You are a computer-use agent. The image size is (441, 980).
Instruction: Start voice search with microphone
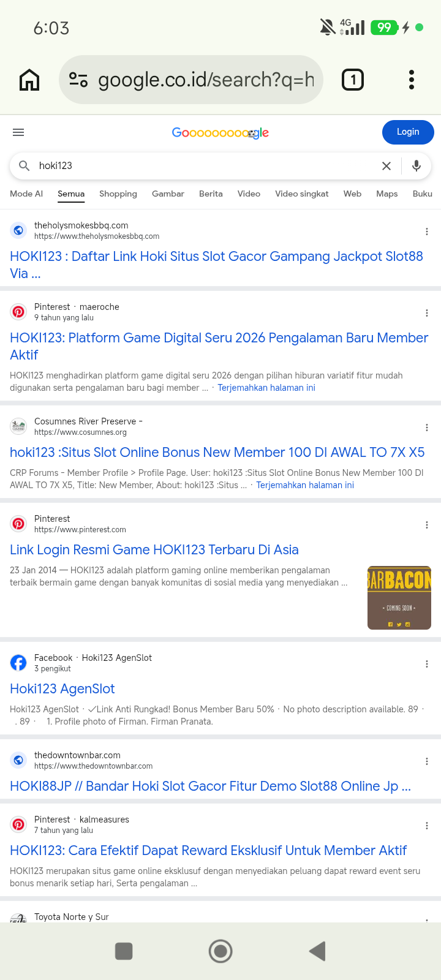(x=417, y=165)
